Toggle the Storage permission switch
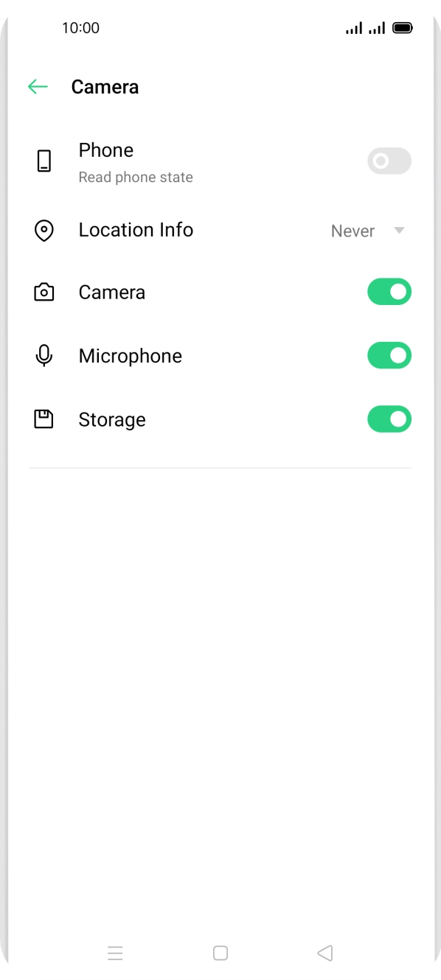Image resolution: width=441 pixels, height=980 pixels. tap(389, 419)
